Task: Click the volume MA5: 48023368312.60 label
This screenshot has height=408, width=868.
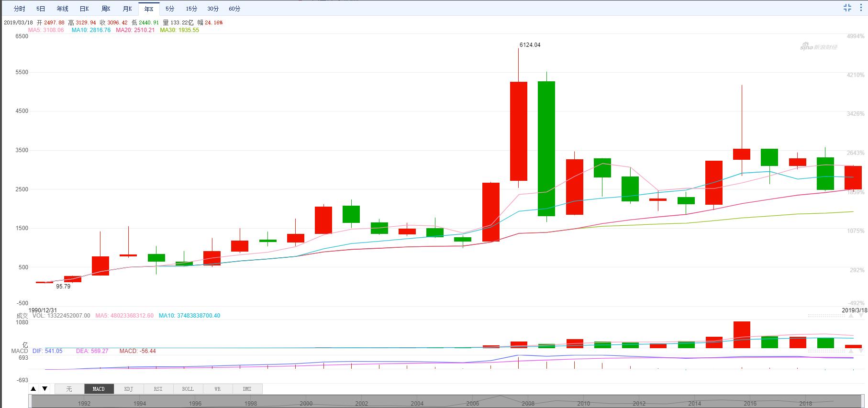Action: [124, 316]
